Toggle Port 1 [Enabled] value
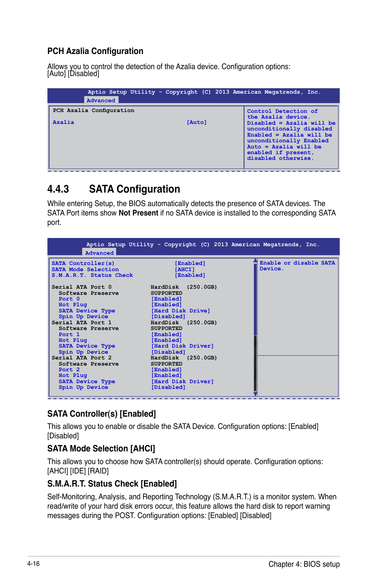The image size is (390, 588). coord(166,334)
